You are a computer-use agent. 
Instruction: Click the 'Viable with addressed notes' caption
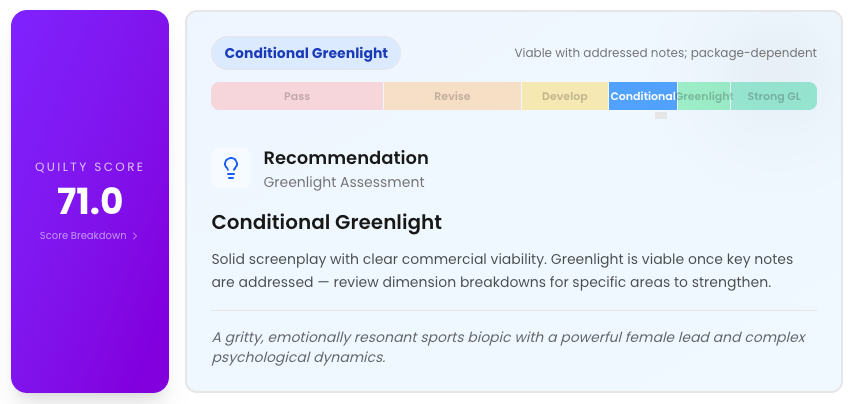coord(665,53)
